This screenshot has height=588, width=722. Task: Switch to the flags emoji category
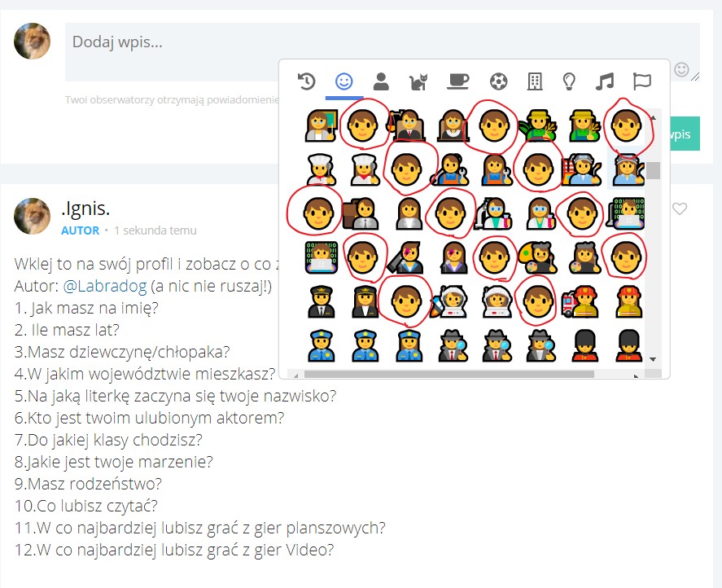(642, 81)
